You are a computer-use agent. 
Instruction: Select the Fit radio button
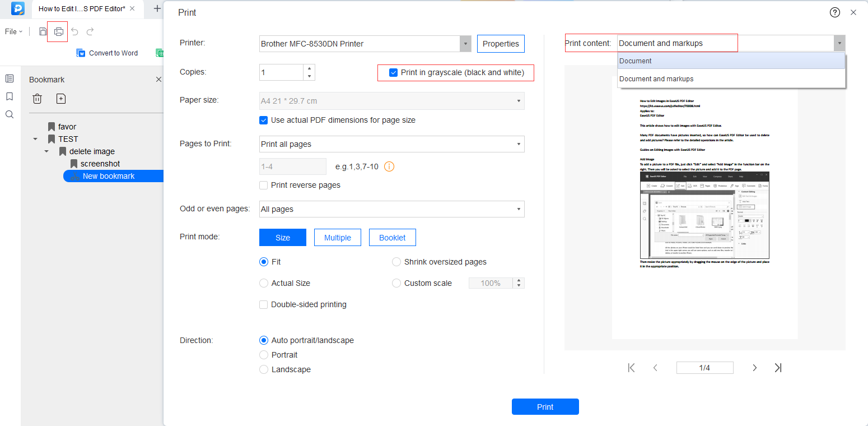point(264,262)
